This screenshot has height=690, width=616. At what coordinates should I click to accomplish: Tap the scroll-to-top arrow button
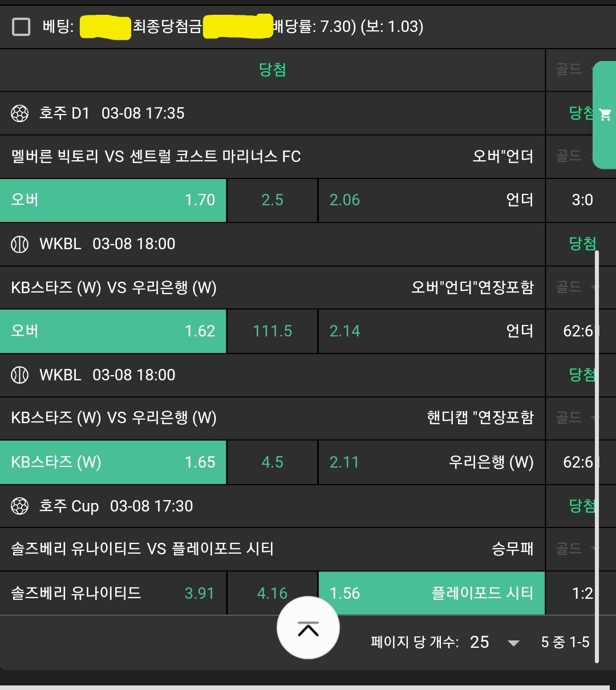(308, 628)
